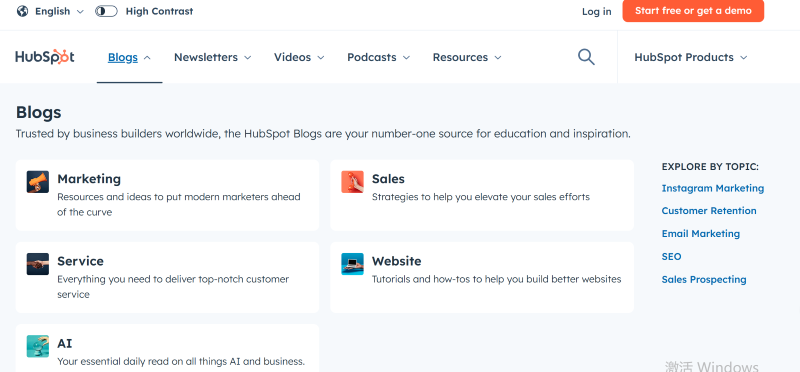This screenshot has height=372, width=800.
Task: Open the AI blog title
Action: coord(65,343)
